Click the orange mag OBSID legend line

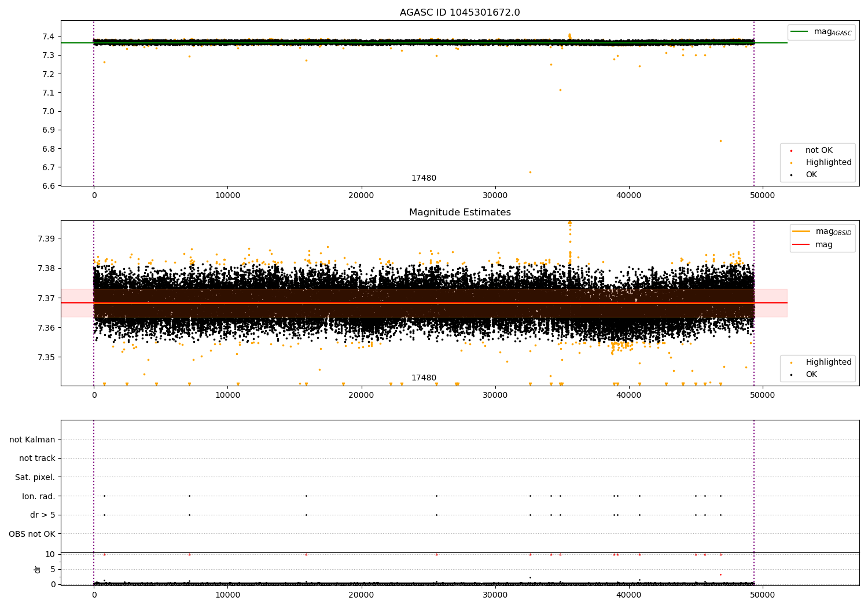tap(801, 232)
